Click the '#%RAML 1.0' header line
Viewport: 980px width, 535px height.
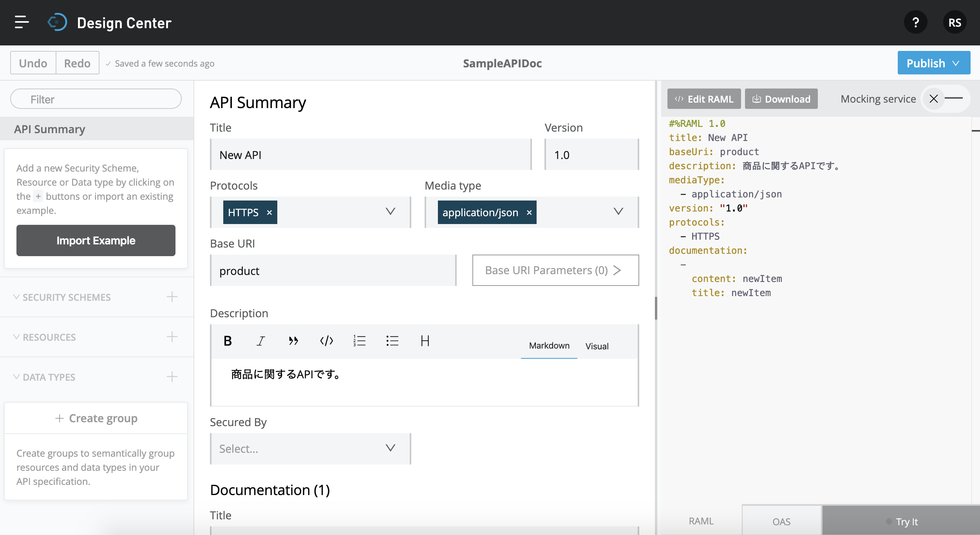pos(697,123)
